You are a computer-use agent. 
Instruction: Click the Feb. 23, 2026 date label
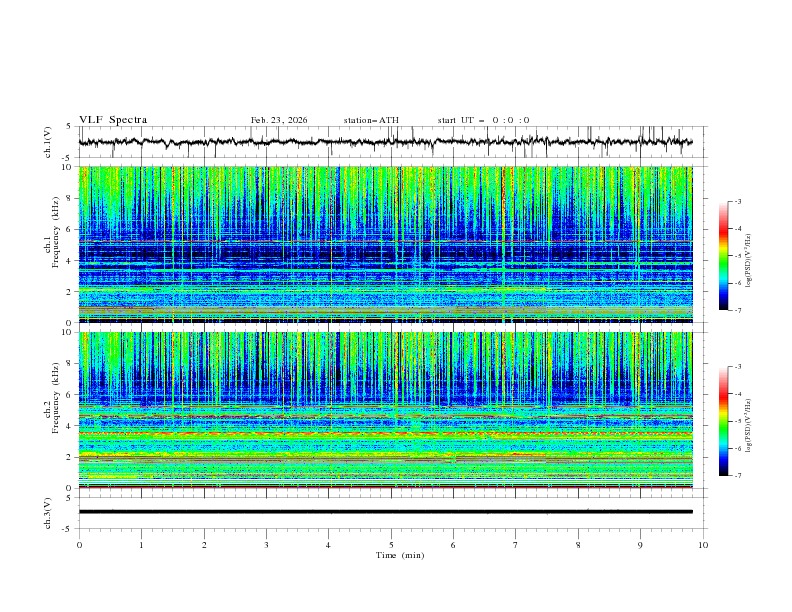(279, 120)
